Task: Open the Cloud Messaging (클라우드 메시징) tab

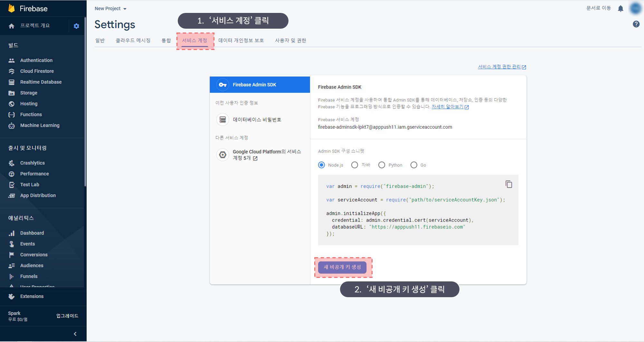Action: [x=133, y=41]
